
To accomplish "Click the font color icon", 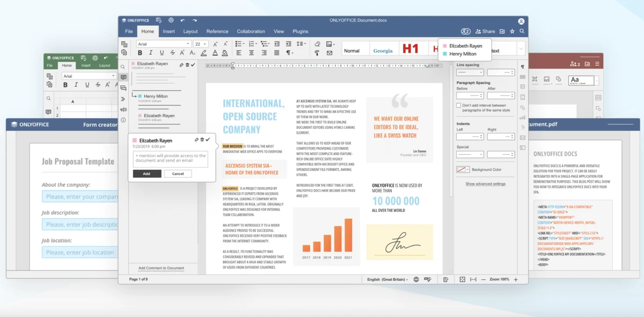I will (x=215, y=53).
